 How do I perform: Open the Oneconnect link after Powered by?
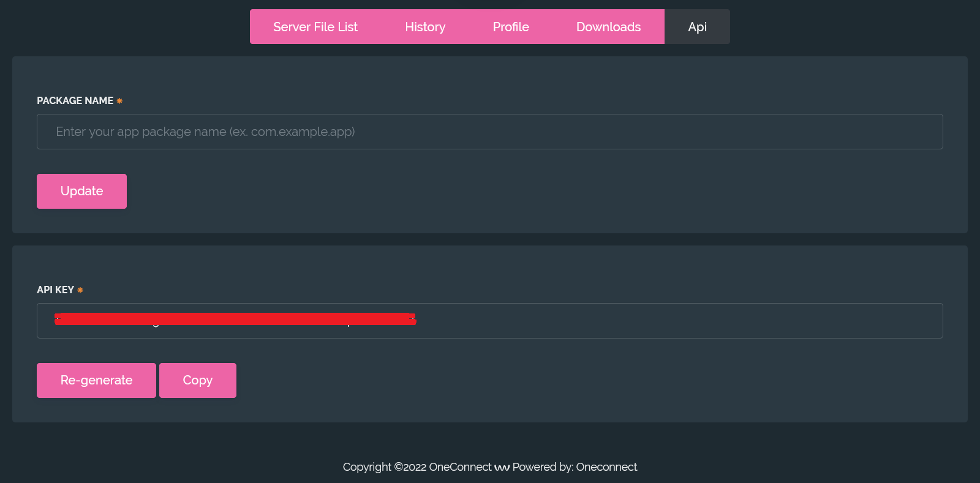point(606,467)
